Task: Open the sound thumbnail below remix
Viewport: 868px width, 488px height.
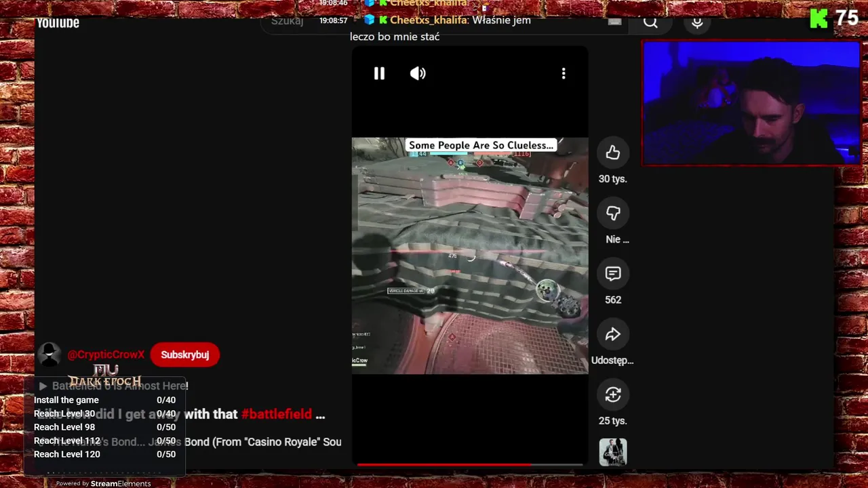Action: (x=613, y=452)
